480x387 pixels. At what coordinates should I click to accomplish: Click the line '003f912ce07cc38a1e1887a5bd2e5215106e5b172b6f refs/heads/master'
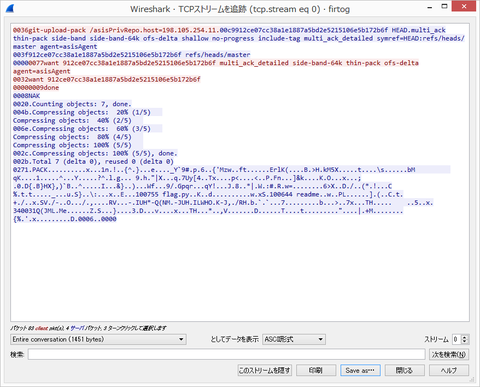131,55
